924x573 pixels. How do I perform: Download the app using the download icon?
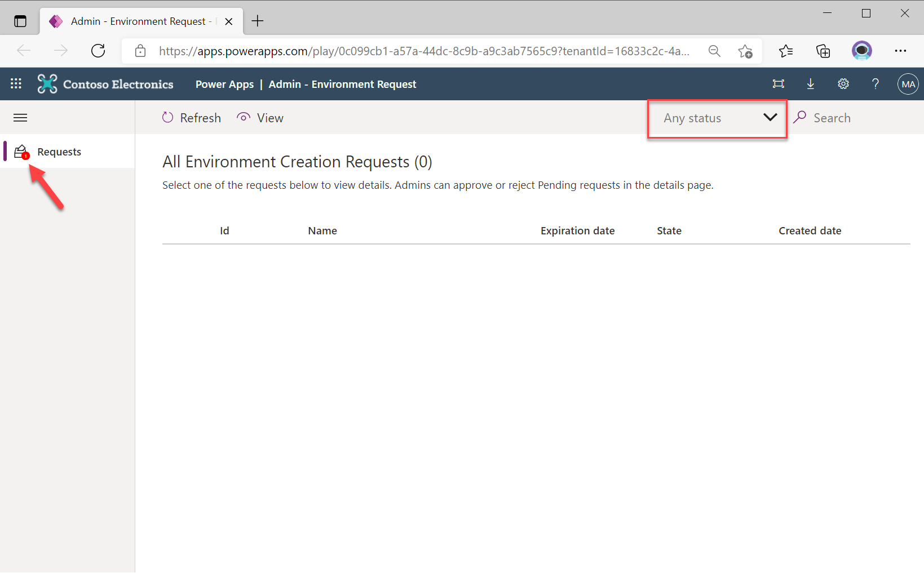coord(810,83)
